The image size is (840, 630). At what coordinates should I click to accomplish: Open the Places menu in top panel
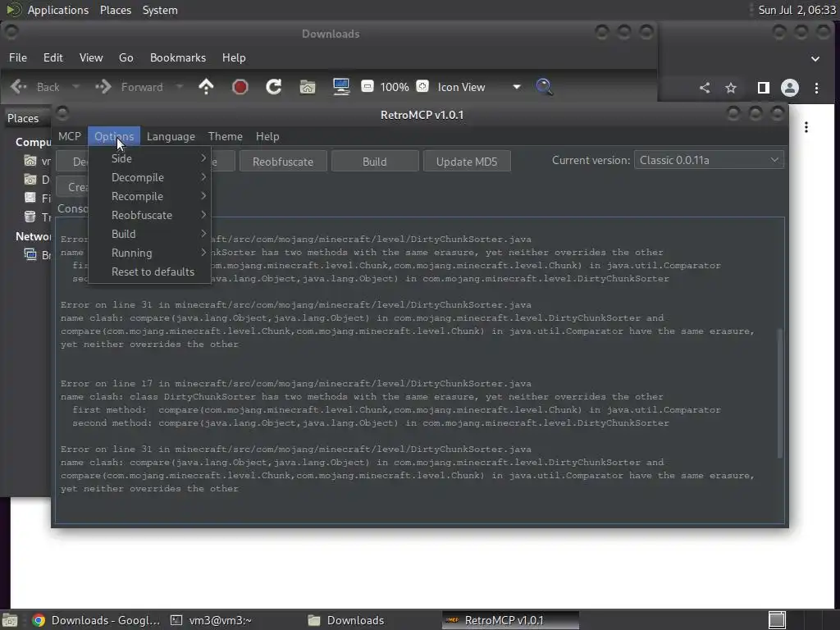tap(116, 10)
